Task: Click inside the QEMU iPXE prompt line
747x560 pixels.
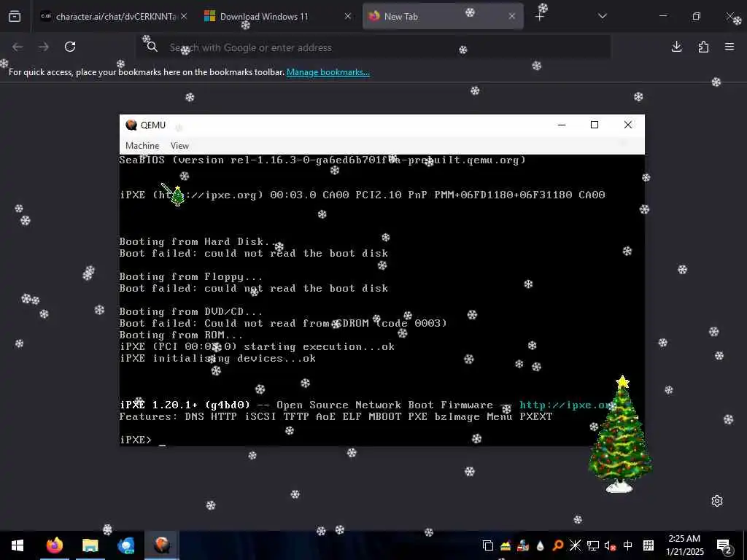Action: [x=142, y=440]
